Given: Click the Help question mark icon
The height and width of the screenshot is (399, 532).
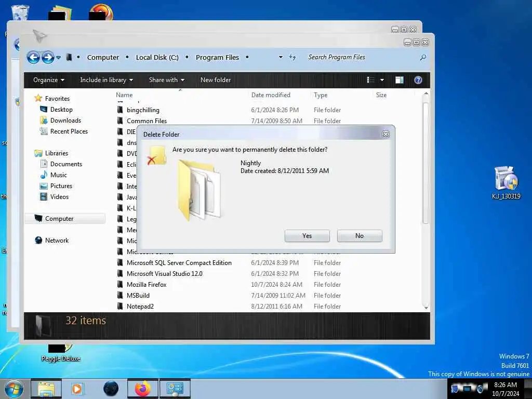Looking at the screenshot, I should pos(418,80).
